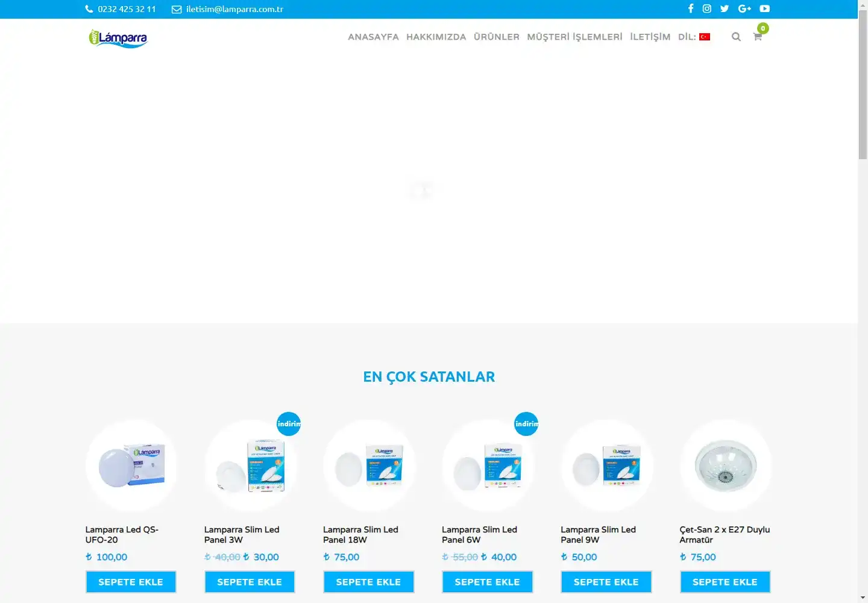Click the phone icon in top bar
Image resolution: width=868 pixels, height=603 pixels.
(89, 9)
